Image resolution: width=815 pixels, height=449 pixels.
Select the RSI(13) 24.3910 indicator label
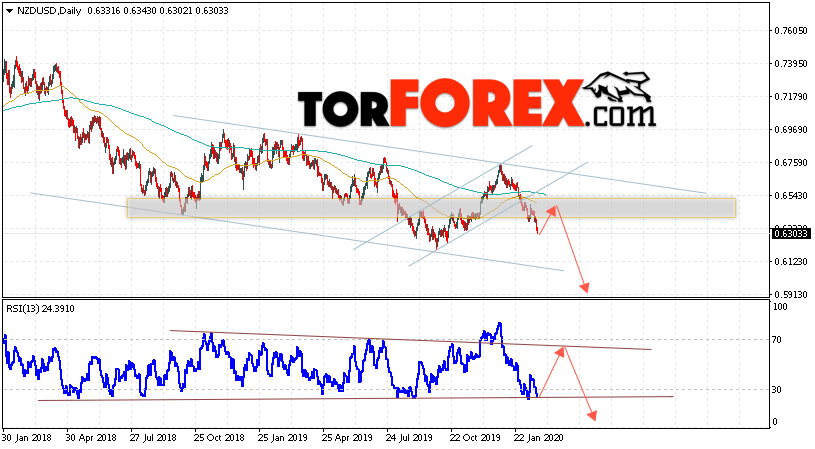point(41,309)
